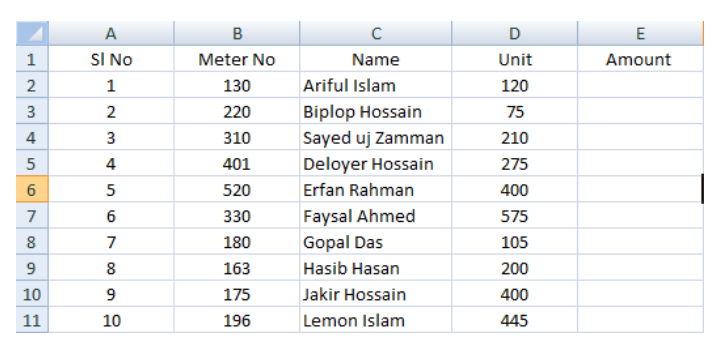The width and height of the screenshot is (720, 361).
Task: Click the Meter No cell with 401
Action: tap(237, 163)
